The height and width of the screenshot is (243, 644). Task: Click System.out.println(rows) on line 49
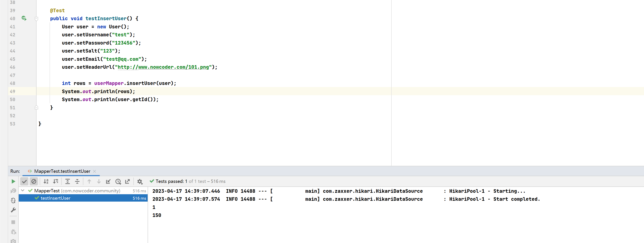click(98, 91)
